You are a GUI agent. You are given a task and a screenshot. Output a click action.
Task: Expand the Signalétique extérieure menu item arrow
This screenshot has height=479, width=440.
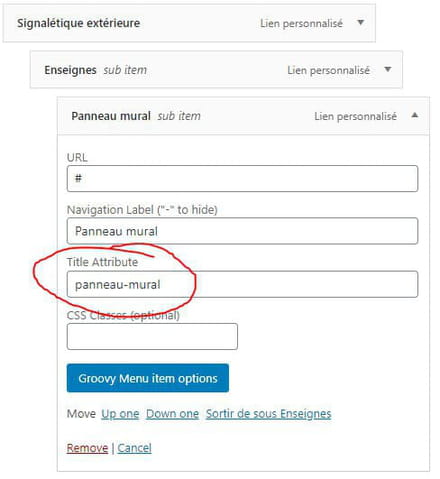click(360, 23)
